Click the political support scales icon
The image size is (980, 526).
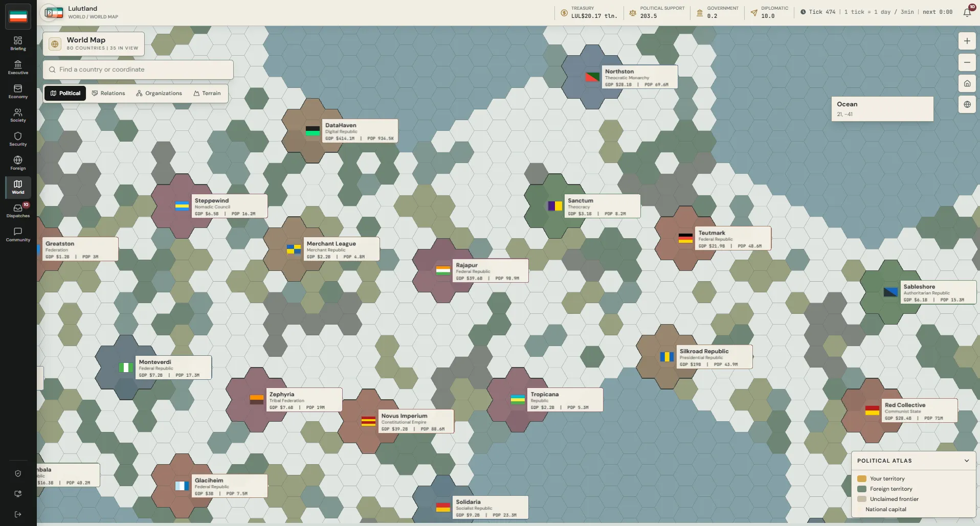coord(633,13)
